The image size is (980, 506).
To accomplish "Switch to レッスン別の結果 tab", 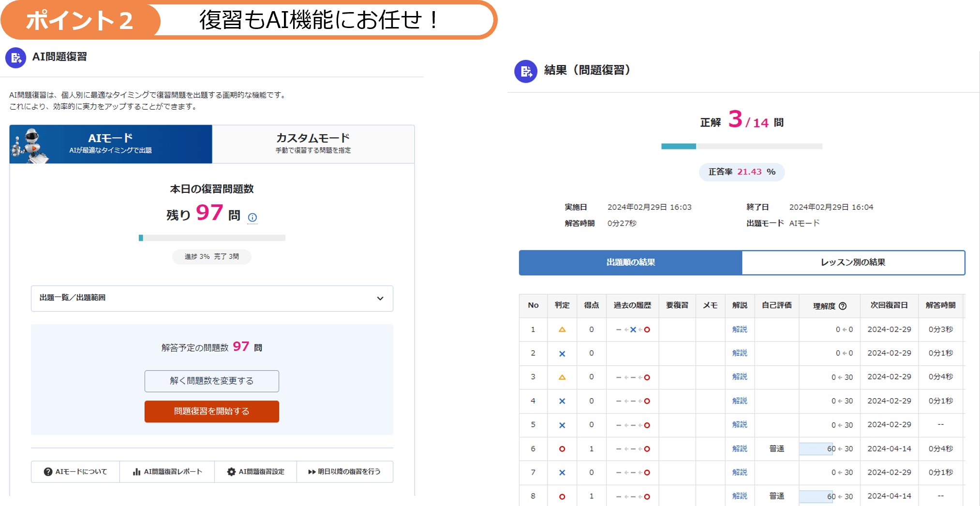I will [x=853, y=262].
